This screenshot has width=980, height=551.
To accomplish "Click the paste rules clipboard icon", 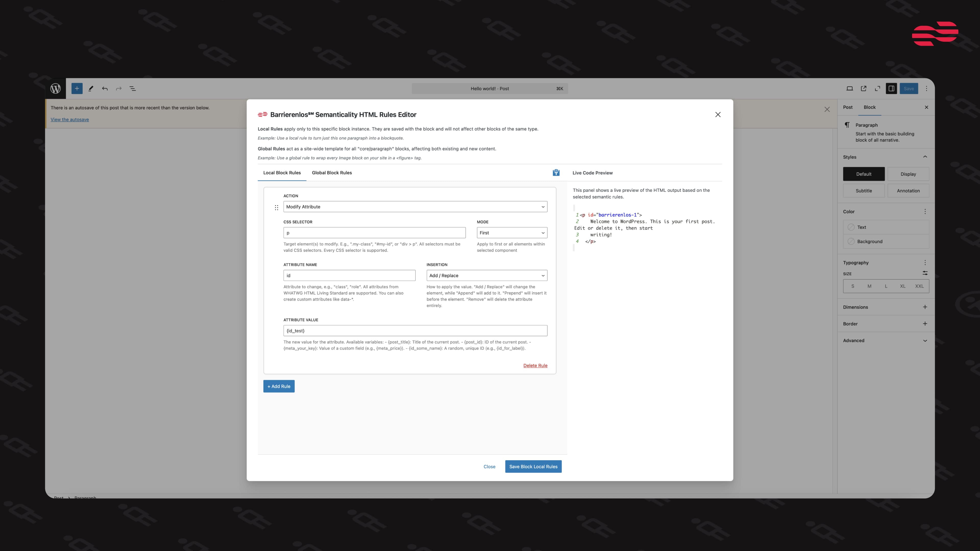I will click(556, 173).
